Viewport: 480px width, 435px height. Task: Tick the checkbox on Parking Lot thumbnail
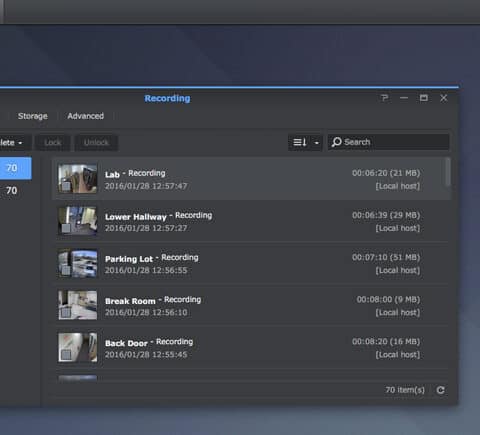(66, 271)
